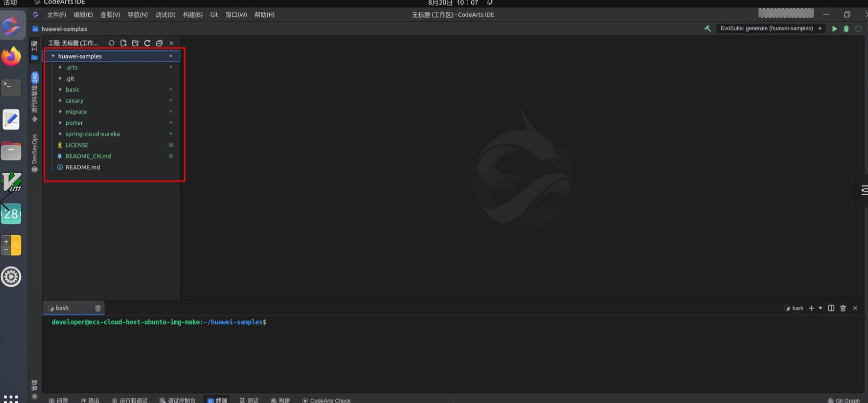Open Firefox from the Ubuntu dock
This screenshot has height=403, width=868.
[11, 57]
